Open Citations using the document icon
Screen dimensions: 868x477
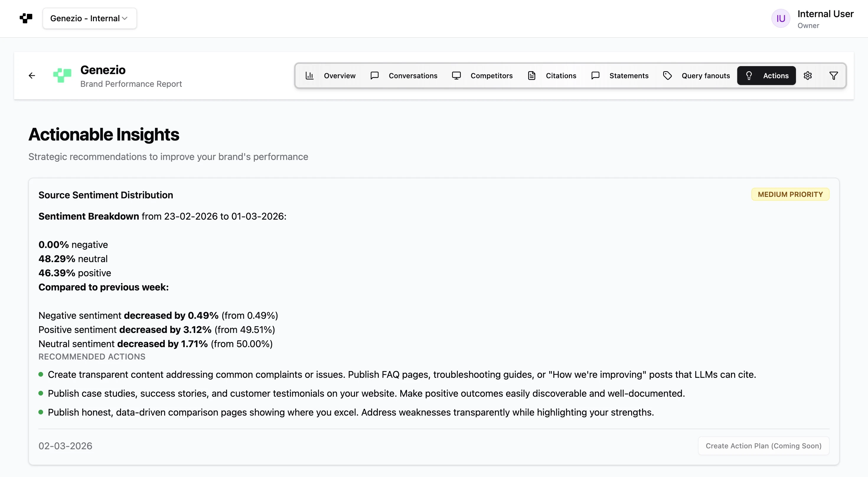tap(532, 76)
